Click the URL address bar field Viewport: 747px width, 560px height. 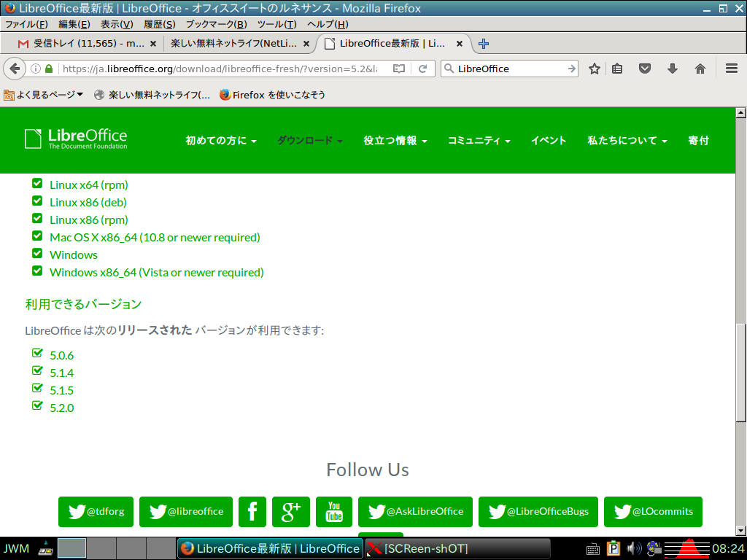(219, 69)
